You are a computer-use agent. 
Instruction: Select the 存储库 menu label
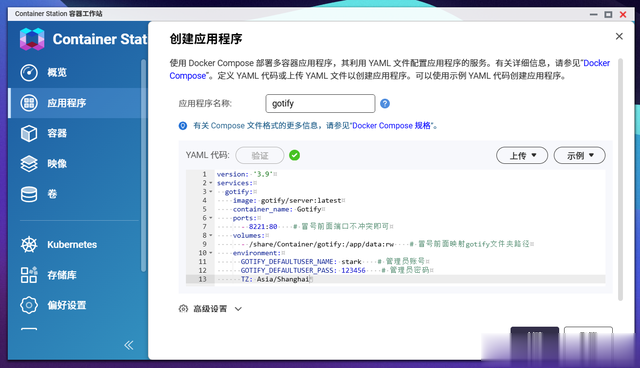click(x=62, y=275)
